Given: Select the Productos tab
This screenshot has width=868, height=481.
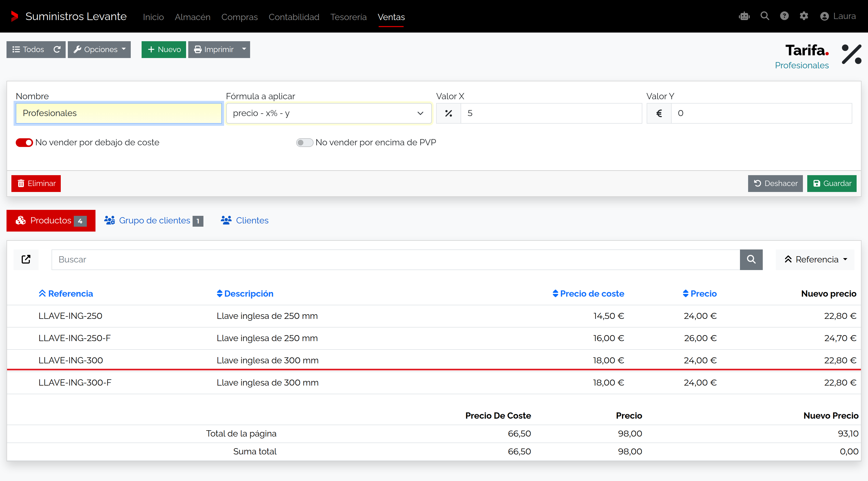Looking at the screenshot, I should [x=51, y=221].
